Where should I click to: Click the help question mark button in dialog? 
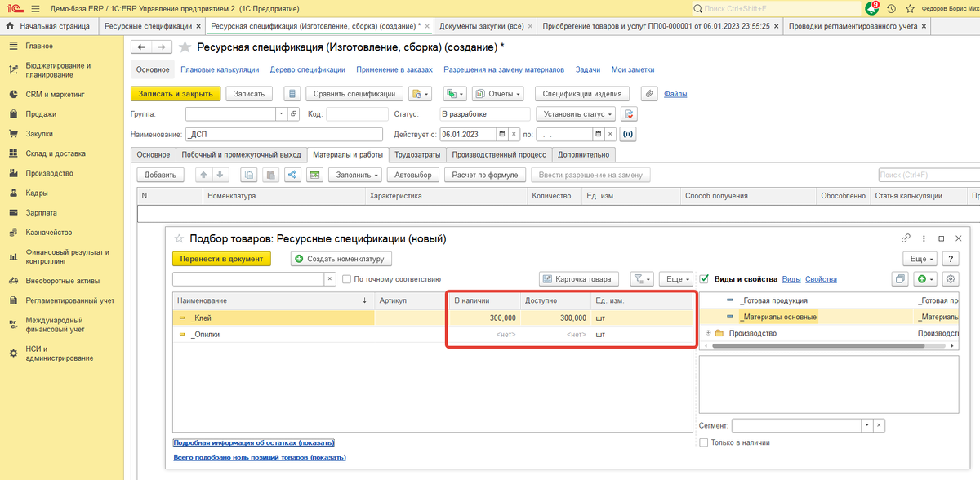pos(950,259)
